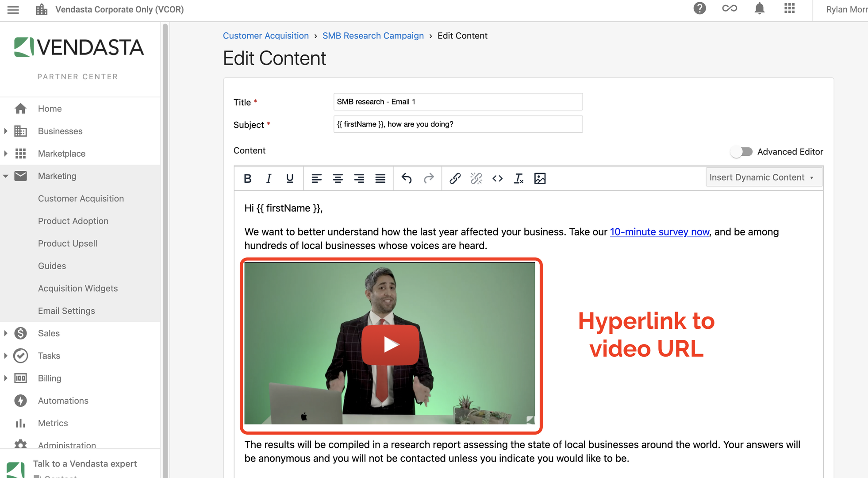Align text right
The width and height of the screenshot is (868, 478).
[x=359, y=178]
